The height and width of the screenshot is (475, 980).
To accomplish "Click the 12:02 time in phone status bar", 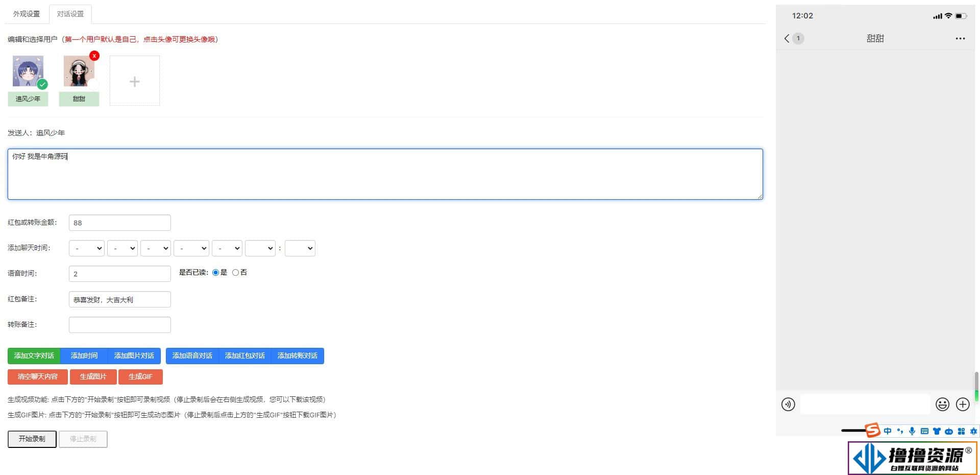I will pyautogui.click(x=802, y=16).
